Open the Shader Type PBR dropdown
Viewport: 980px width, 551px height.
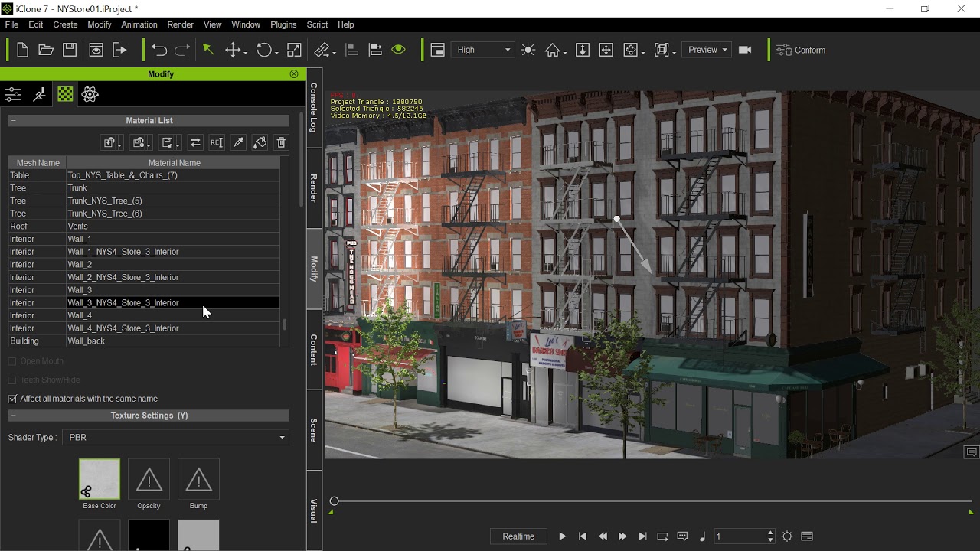[175, 438]
